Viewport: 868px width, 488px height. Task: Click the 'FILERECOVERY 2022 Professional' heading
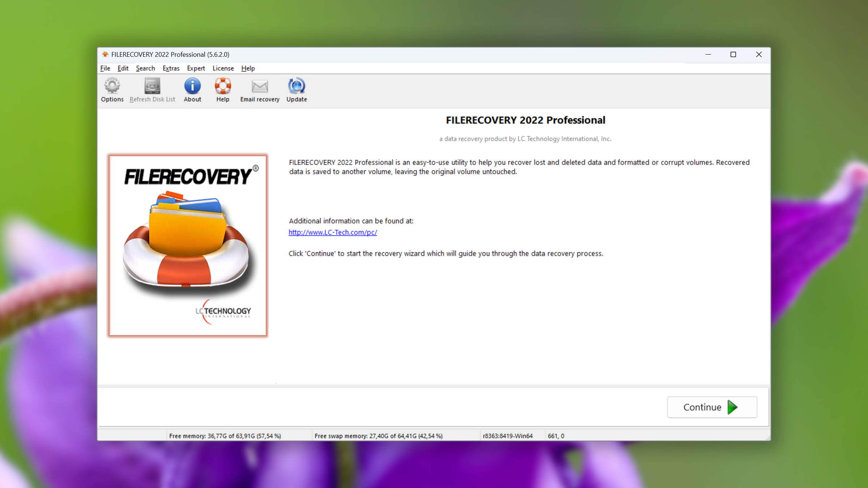[526, 120]
